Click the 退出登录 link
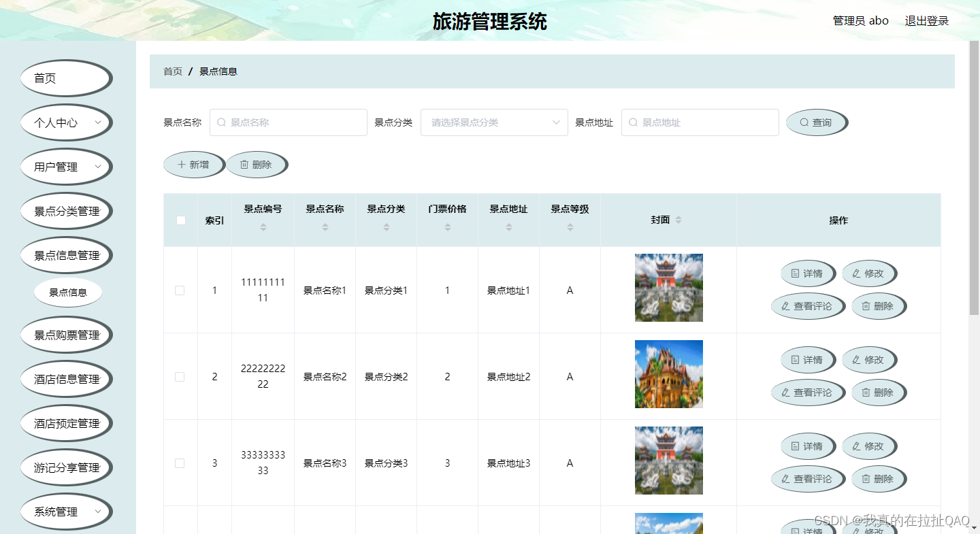The width and height of the screenshot is (980, 534). click(x=926, y=20)
